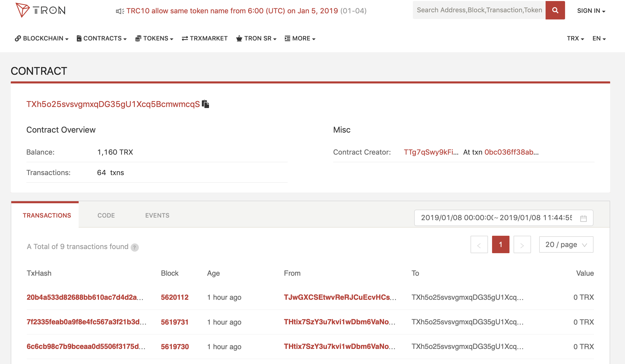Viewport: 625px width, 364px height.
Task: Switch to the CODE tab
Action: coord(106,216)
